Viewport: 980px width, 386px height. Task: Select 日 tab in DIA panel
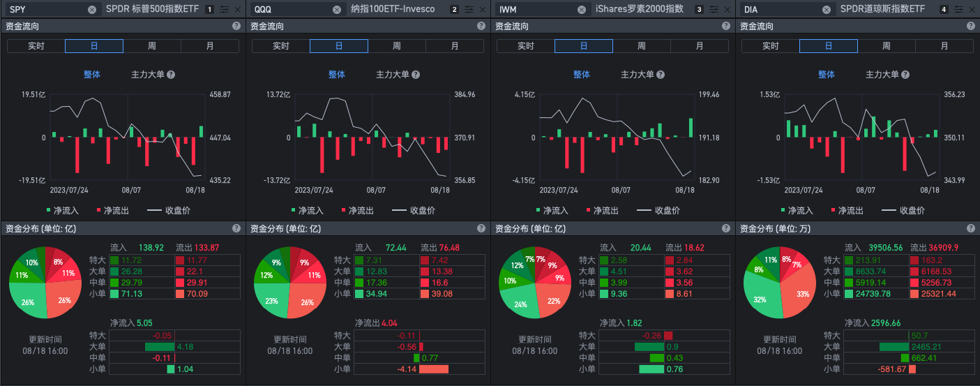829,46
